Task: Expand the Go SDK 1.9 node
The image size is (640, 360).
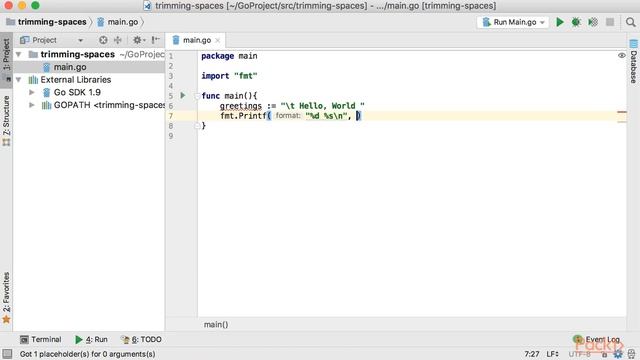Action: tap(32, 92)
